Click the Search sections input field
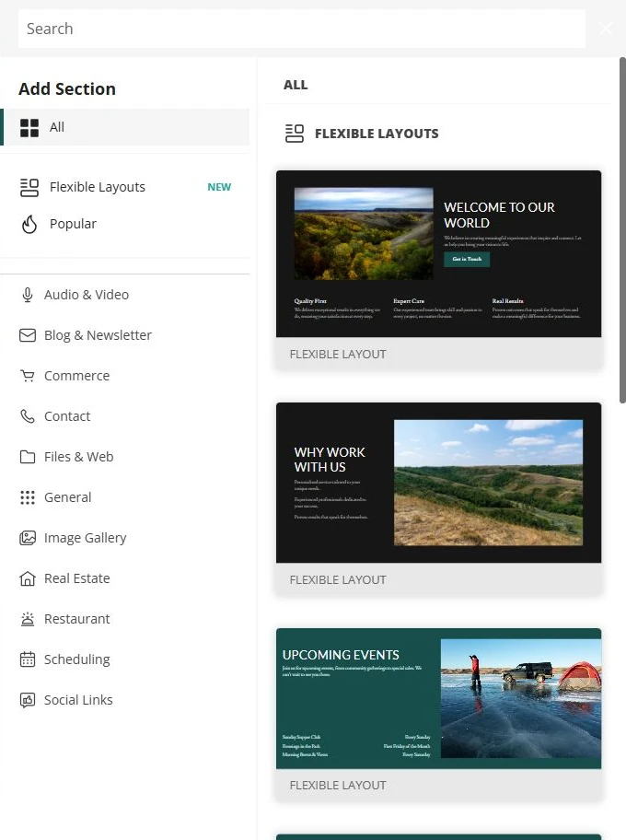This screenshot has width=626, height=840. pos(301,29)
